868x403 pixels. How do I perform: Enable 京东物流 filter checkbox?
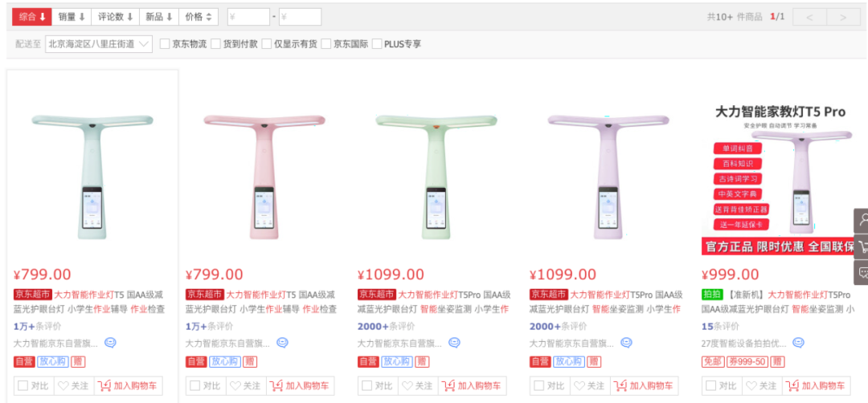[x=165, y=43]
